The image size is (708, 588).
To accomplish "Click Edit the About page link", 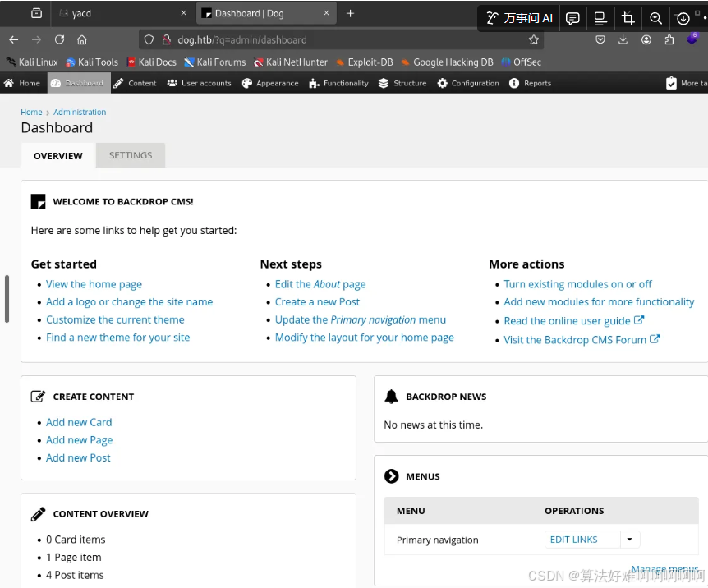I will (x=320, y=284).
